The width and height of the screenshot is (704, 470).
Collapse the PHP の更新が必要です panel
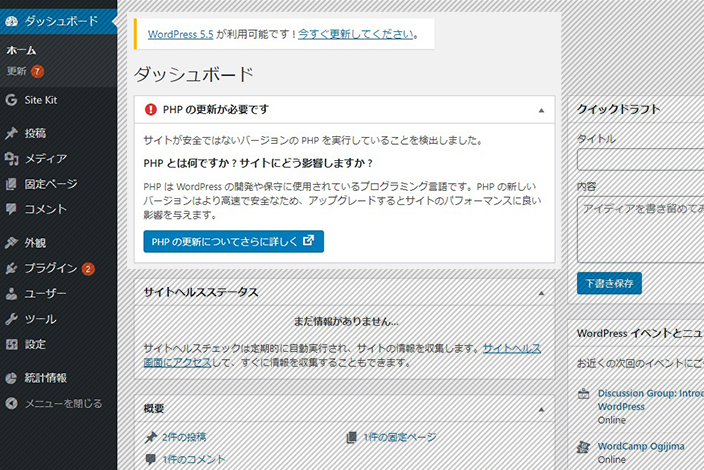click(541, 110)
